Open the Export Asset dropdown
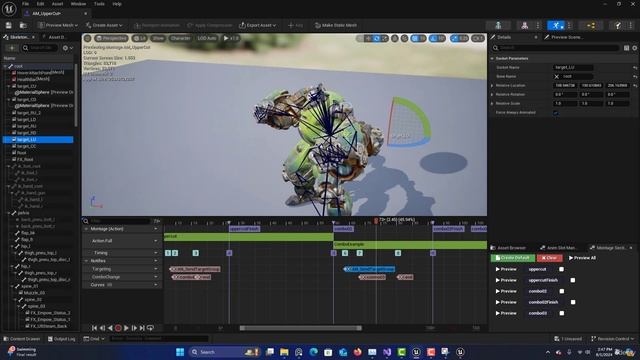The width and height of the screenshot is (640, 360). pos(258,25)
